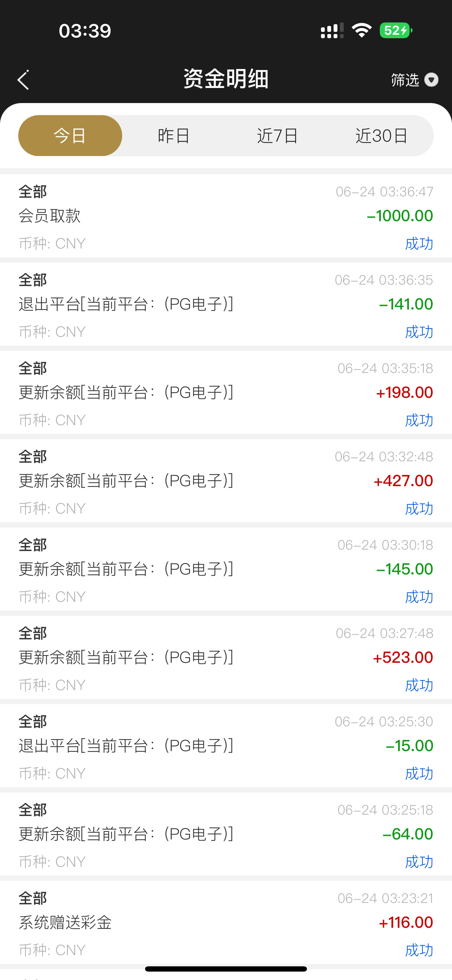
Task: Tap the Wi-Fi status icon
Action: coord(362,30)
